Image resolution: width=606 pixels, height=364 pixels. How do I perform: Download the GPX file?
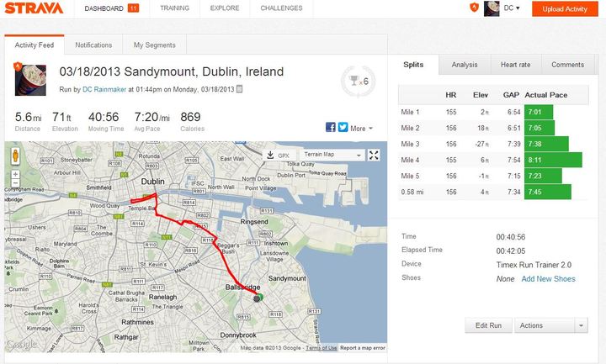[x=279, y=156]
